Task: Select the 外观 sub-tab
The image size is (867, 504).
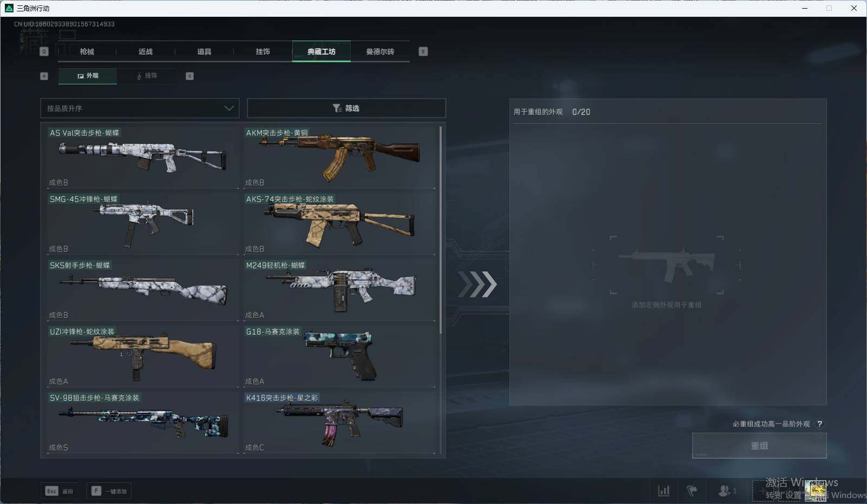Action: pos(88,76)
